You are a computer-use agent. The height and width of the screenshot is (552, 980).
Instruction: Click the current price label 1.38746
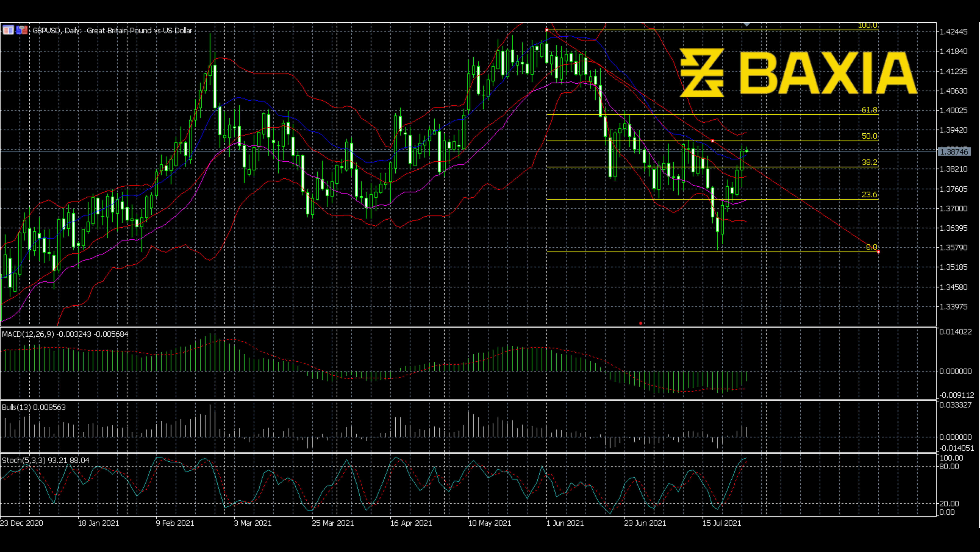(x=954, y=152)
